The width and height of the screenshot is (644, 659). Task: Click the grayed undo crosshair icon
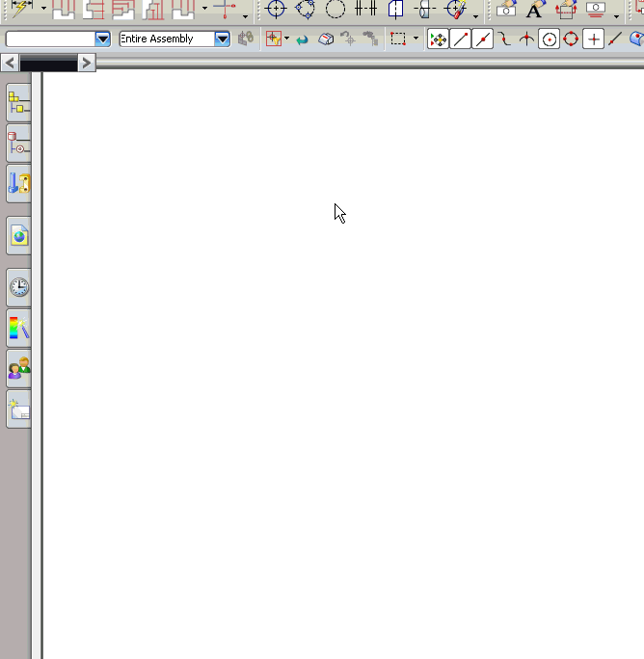click(348, 39)
